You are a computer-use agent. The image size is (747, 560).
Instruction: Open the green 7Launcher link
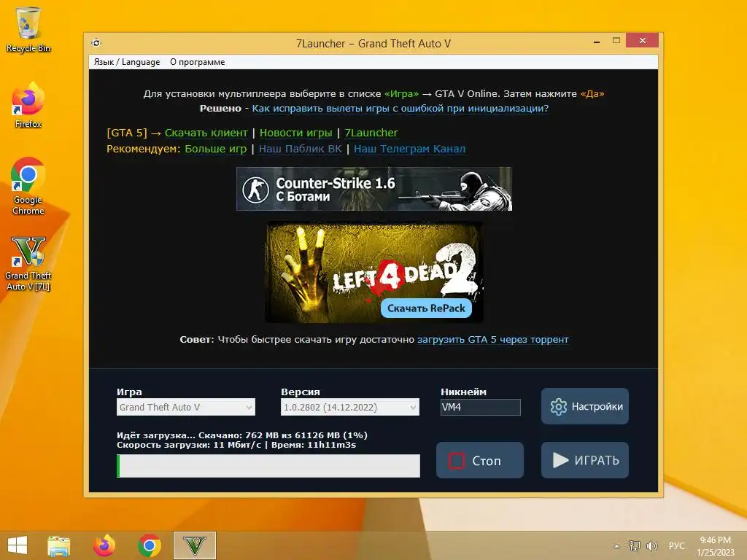(x=371, y=133)
